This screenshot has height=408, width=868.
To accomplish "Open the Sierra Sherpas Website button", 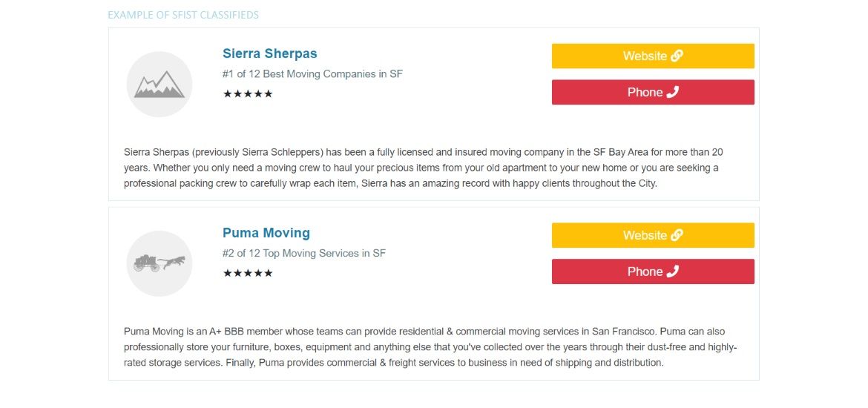I will click(653, 56).
